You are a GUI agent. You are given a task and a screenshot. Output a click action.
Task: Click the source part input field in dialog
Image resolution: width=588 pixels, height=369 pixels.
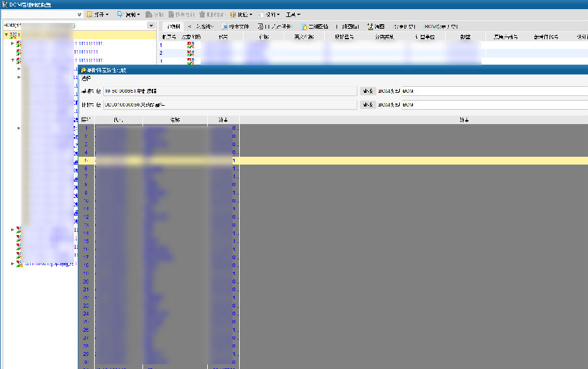(230, 91)
